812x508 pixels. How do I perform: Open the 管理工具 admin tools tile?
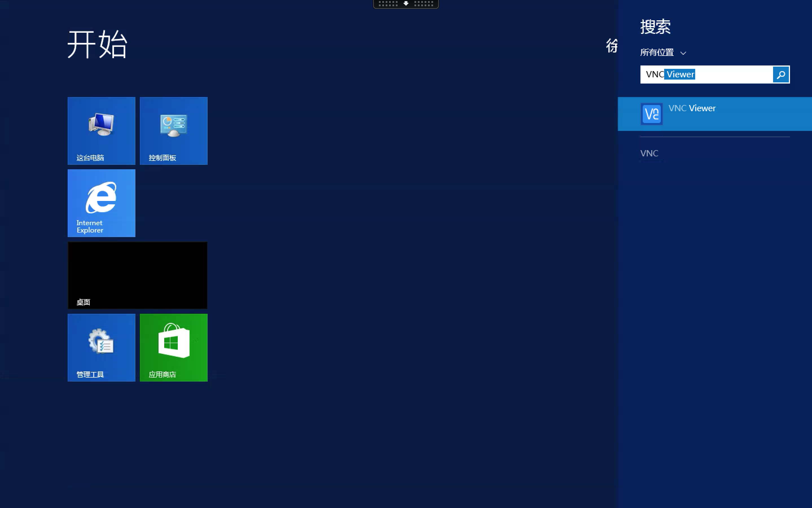[101, 347]
